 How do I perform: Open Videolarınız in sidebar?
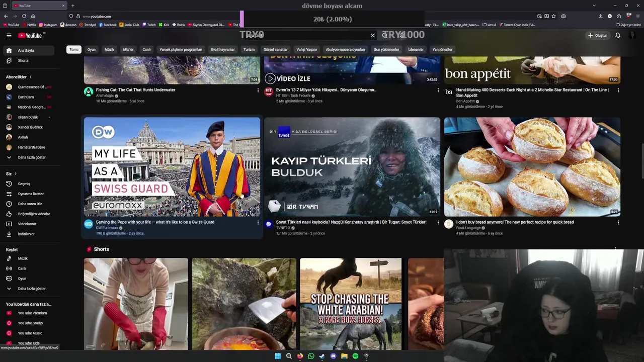tap(30, 224)
